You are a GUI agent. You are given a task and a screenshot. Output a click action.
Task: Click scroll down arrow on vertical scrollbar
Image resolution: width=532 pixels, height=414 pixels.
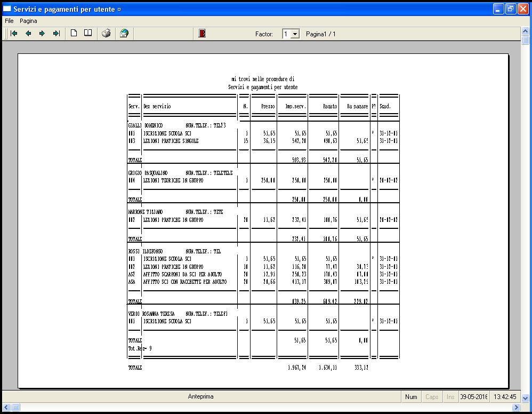[x=525, y=397]
